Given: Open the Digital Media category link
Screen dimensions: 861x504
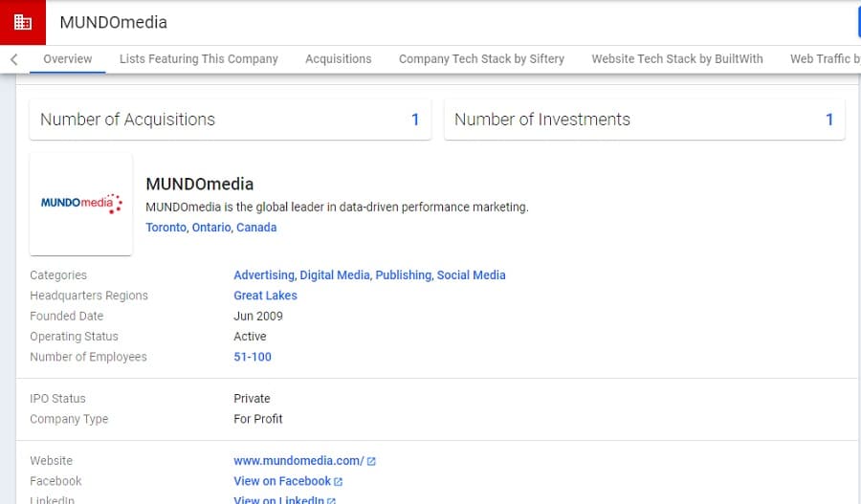Looking at the screenshot, I should pyautogui.click(x=335, y=275).
